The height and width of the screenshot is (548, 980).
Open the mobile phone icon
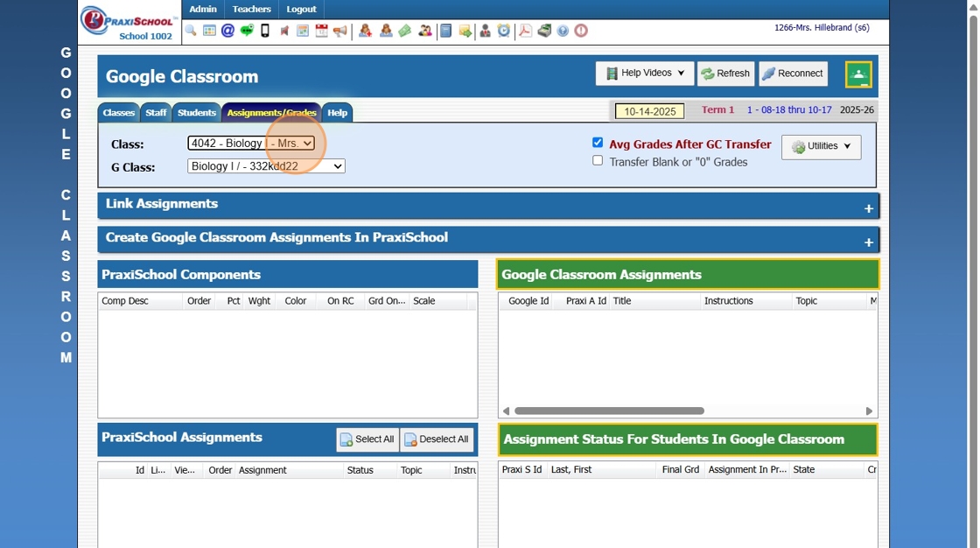point(265,31)
